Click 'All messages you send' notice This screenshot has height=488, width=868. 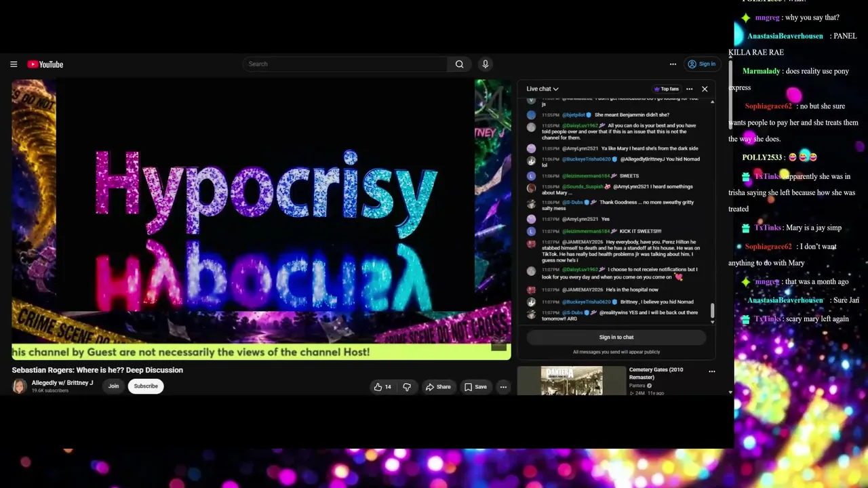(x=616, y=352)
